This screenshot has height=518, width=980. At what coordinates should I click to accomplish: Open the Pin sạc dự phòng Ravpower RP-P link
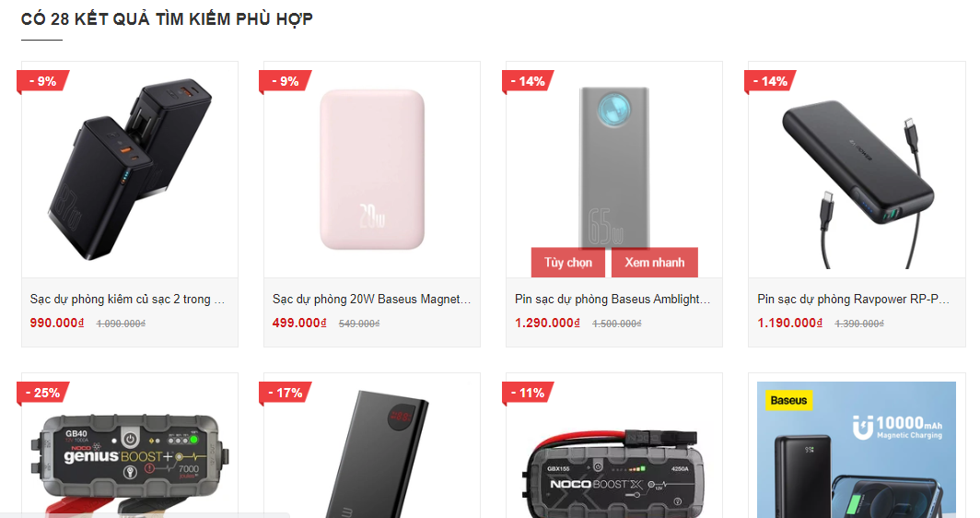[x=854, y=299]
